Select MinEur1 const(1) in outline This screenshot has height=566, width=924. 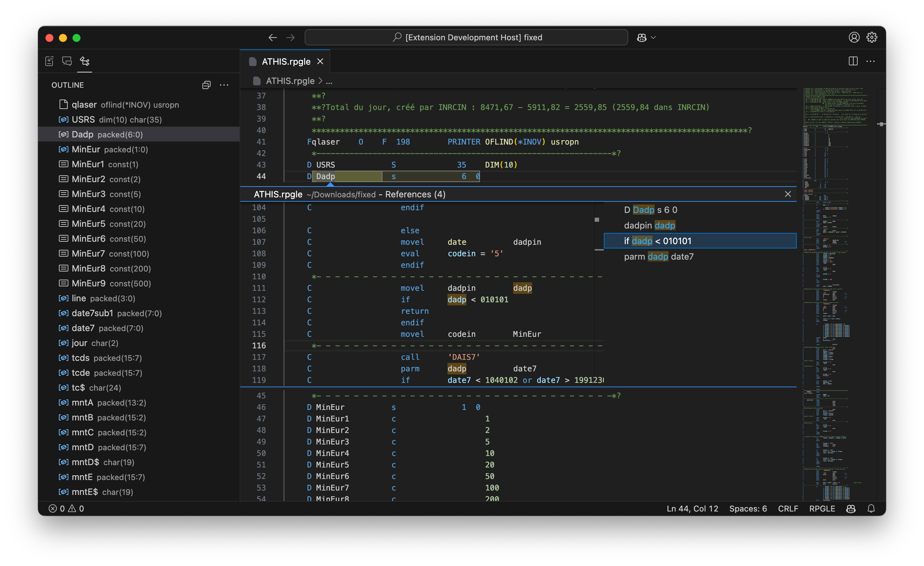pos(139,164)
